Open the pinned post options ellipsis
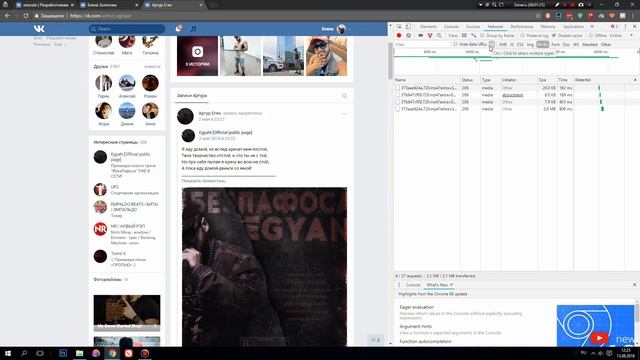The image size is (640, 360). coord(344,113)
